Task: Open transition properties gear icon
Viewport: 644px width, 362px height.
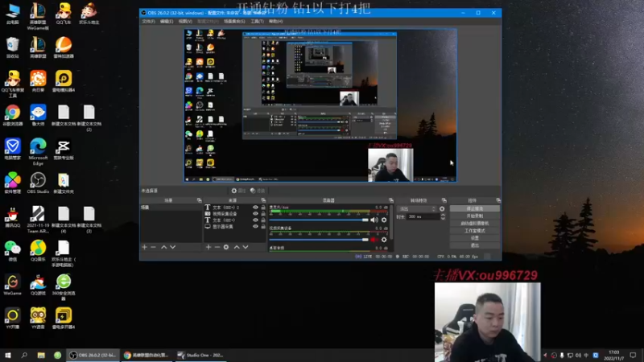Action: tap(442, 209)
